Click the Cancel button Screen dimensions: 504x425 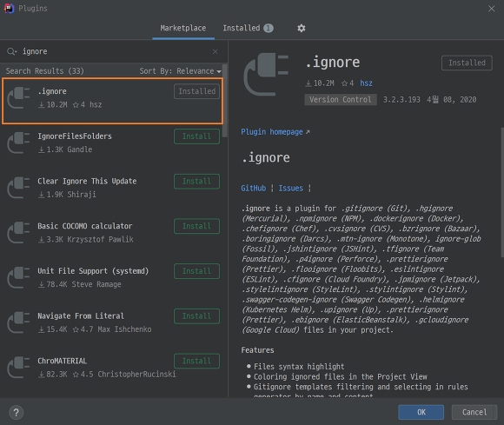pyautogui.click(x=474, y=412)
